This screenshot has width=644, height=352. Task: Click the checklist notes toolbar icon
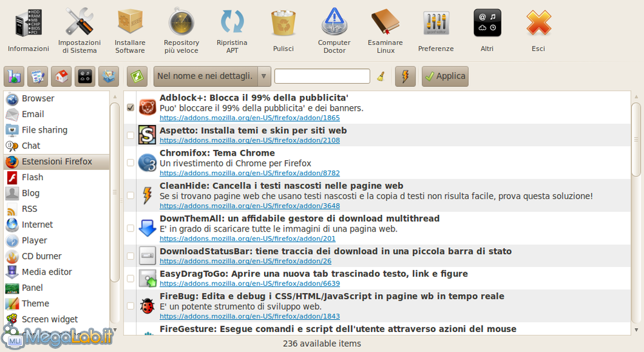point(38,77)
